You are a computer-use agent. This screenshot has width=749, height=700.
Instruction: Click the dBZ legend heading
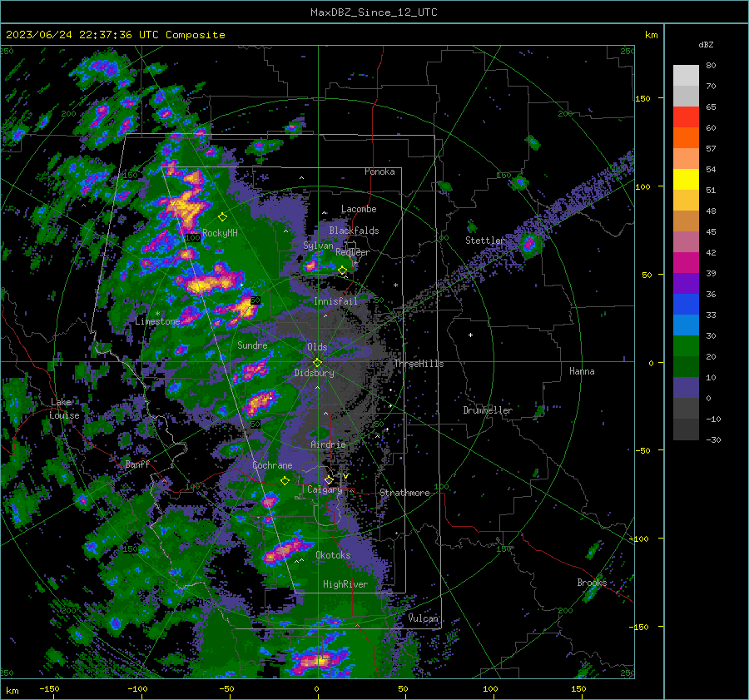(x=706, y=44)
